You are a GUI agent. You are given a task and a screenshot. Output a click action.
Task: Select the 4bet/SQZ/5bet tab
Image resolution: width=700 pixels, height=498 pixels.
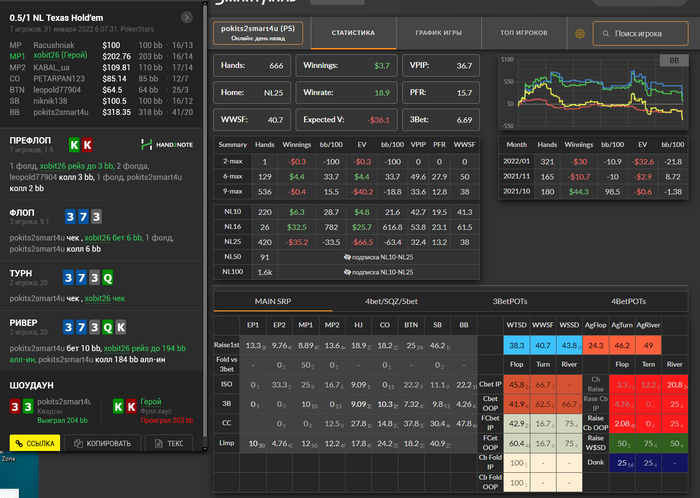tap(392, 302)
